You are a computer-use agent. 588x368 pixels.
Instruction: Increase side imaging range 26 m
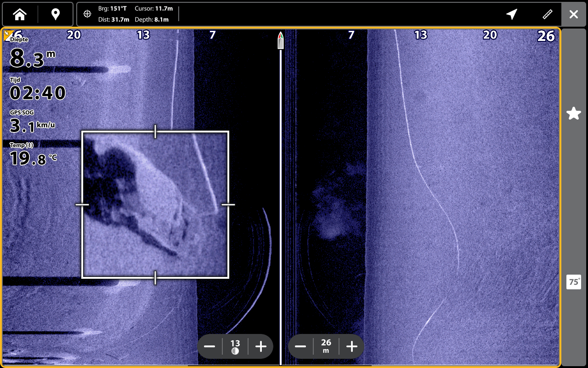coord(351,346)
